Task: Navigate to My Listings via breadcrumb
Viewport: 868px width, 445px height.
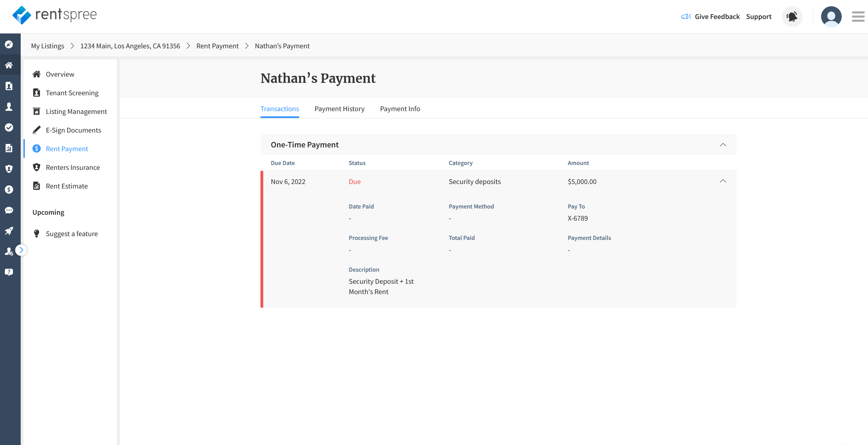Action: point(47,46)
